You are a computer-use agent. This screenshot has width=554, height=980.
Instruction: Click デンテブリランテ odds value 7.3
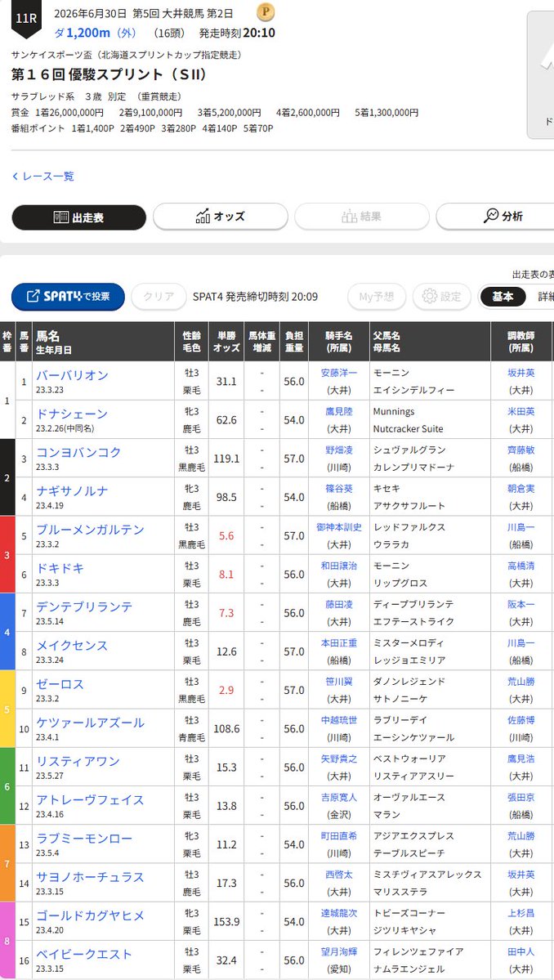pos(226,613)
